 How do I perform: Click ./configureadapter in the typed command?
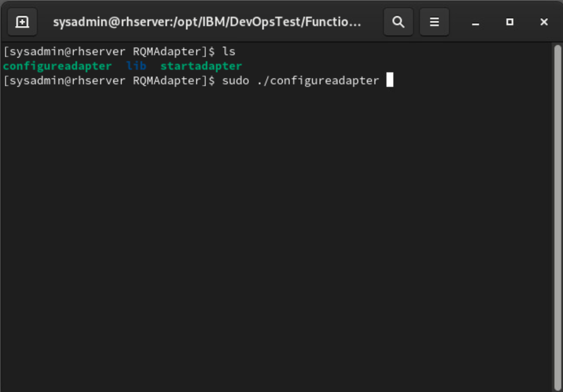[317, 80]
